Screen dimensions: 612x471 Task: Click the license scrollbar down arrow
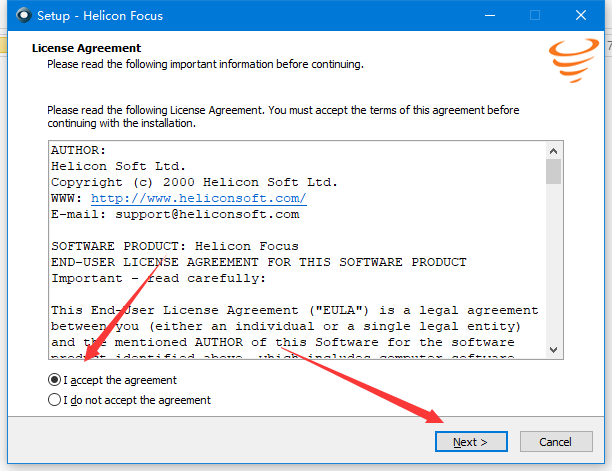coord(553,350)
